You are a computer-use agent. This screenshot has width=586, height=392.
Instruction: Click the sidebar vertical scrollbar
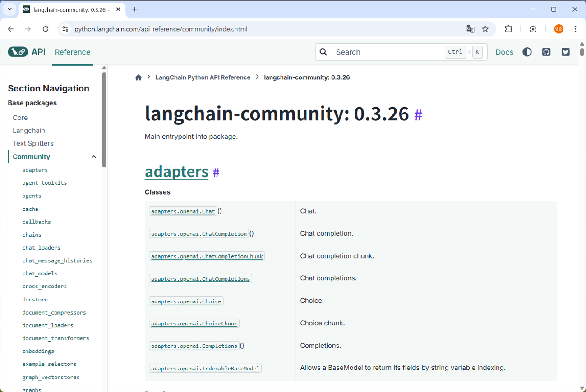pyautogui.click(x=104, y=119)
